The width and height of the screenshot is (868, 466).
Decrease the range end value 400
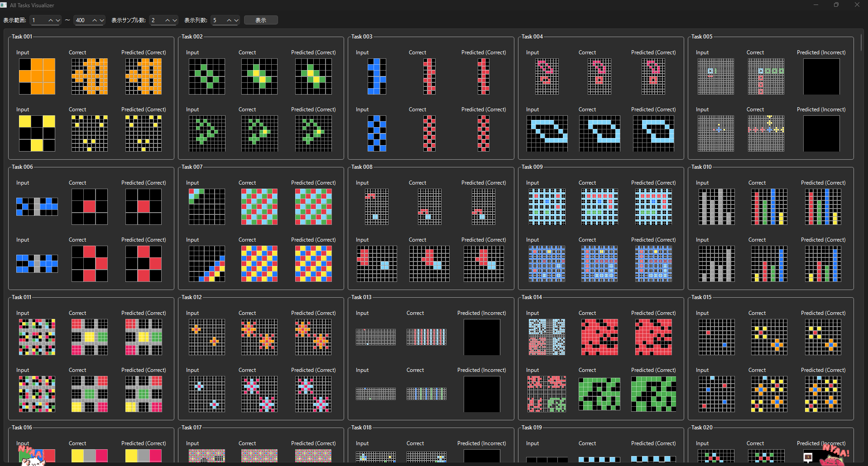point(101,20)
